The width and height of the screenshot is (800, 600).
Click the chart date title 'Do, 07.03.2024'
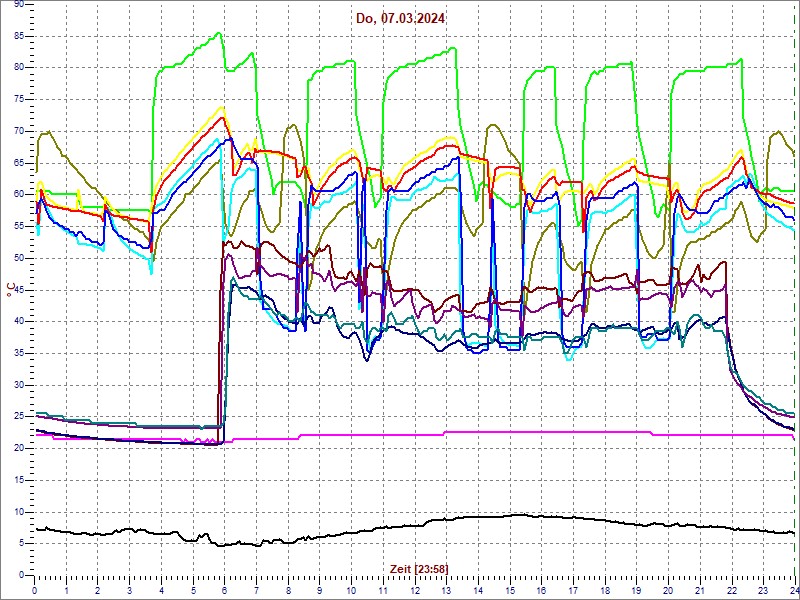pyautogui.click(x=401, y=19)
